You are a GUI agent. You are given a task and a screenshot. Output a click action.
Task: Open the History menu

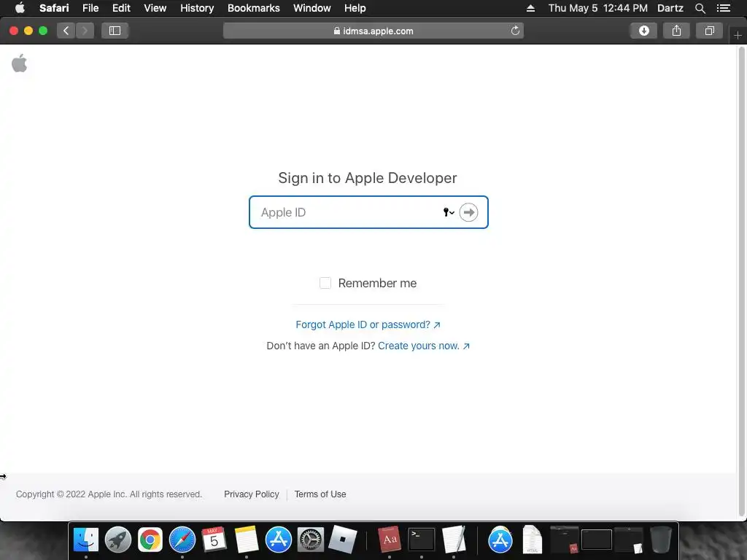[x=197, y=8]
